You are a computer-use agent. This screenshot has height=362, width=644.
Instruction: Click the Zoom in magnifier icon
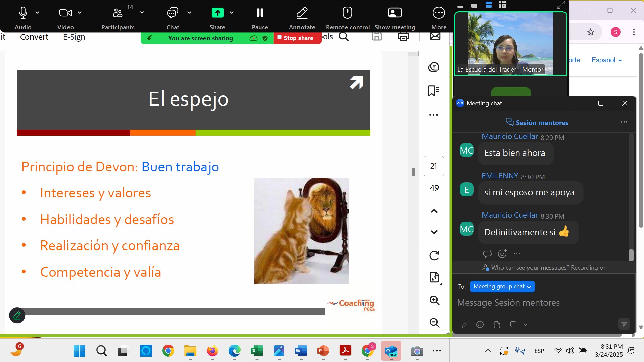[x=434, y=300]
